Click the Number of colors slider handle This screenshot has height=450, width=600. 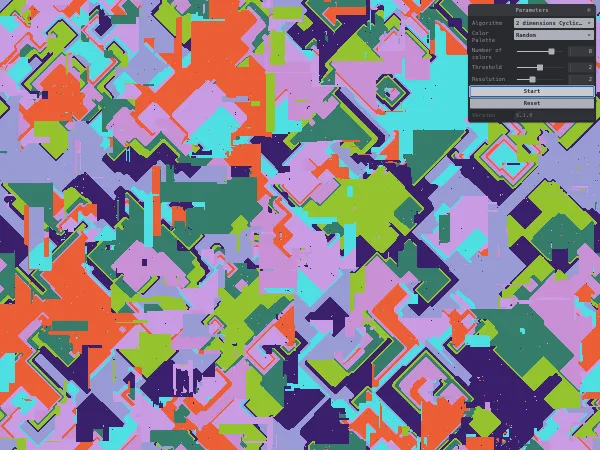[x=551, y=51]
